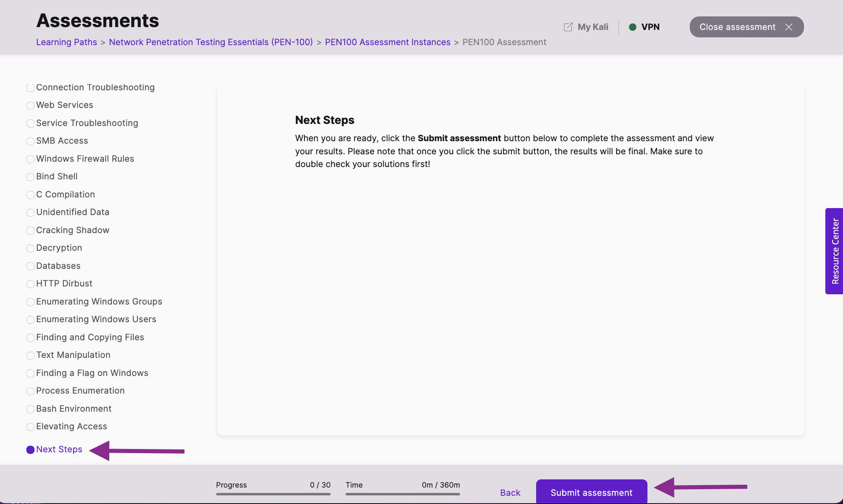Open PEN100 Assessment Instances breadcrumb

click(x=387, y=42)
